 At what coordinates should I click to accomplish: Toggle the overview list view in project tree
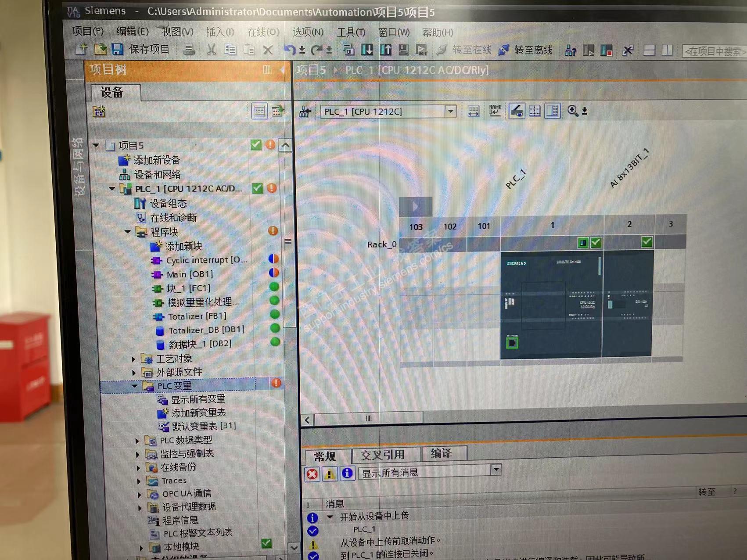point(259,111)
